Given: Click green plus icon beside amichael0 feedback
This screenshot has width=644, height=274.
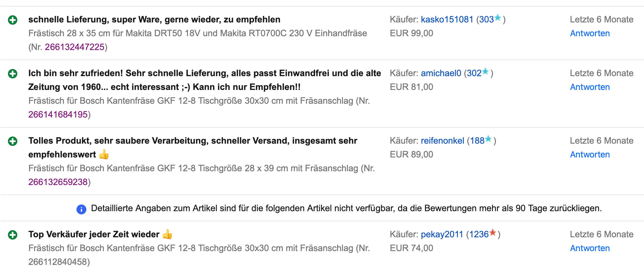Looking at the screenshot, I should point(13,74).
